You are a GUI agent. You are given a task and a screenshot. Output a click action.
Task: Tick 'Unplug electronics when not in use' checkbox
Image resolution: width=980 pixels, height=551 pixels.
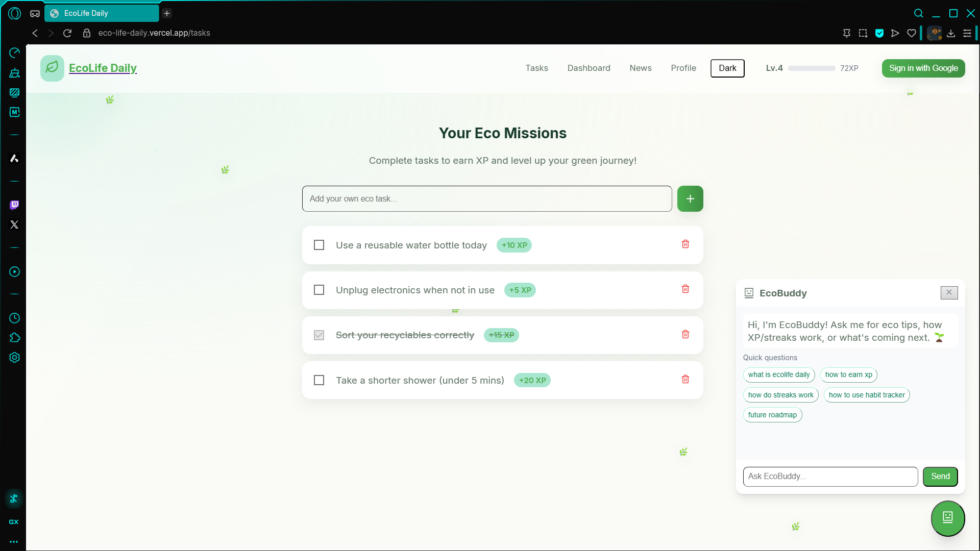319,290
